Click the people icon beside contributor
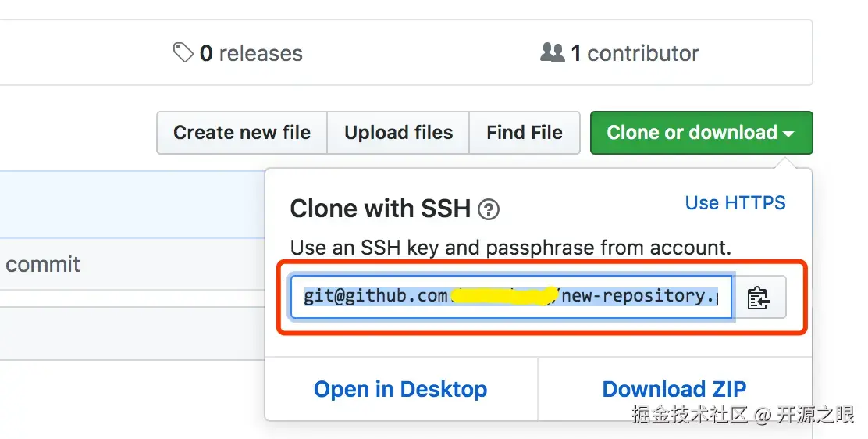Image resolution: width=868 pixels, height=439 pixels. (552, 53)
